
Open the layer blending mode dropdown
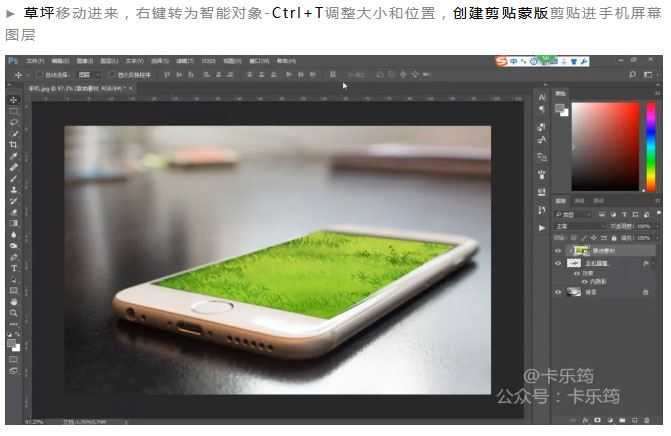pos(580,226)
